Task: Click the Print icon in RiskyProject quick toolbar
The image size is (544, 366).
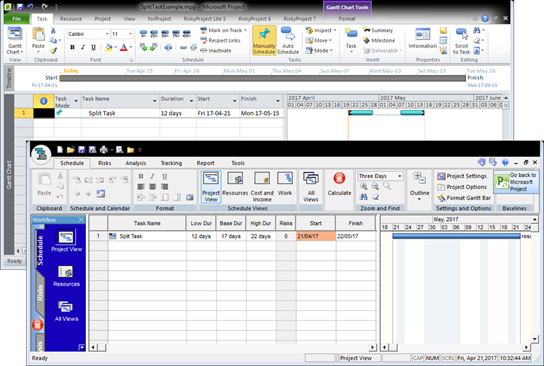Action: point(104,150)
